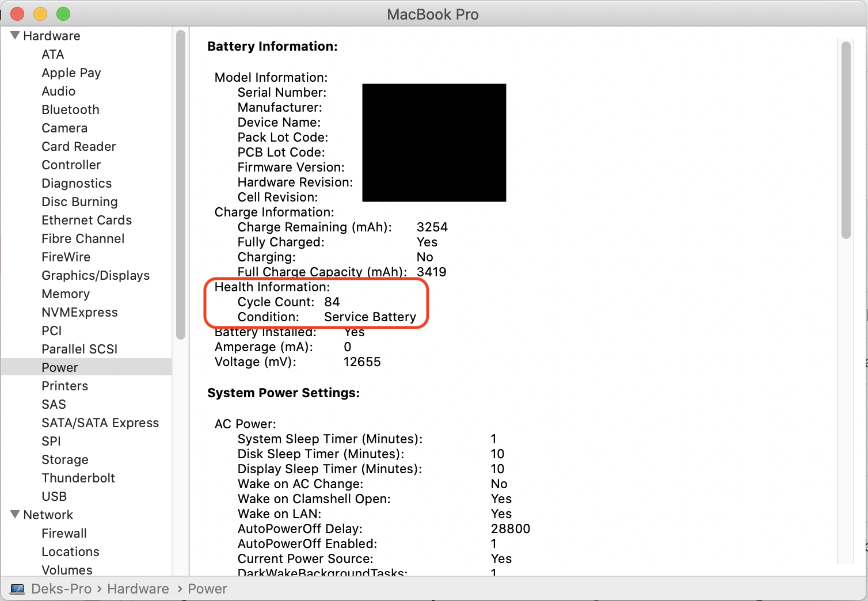
Task: Click the AutoPowerOff Delay value 28800
Action: (x=511, y=528)
